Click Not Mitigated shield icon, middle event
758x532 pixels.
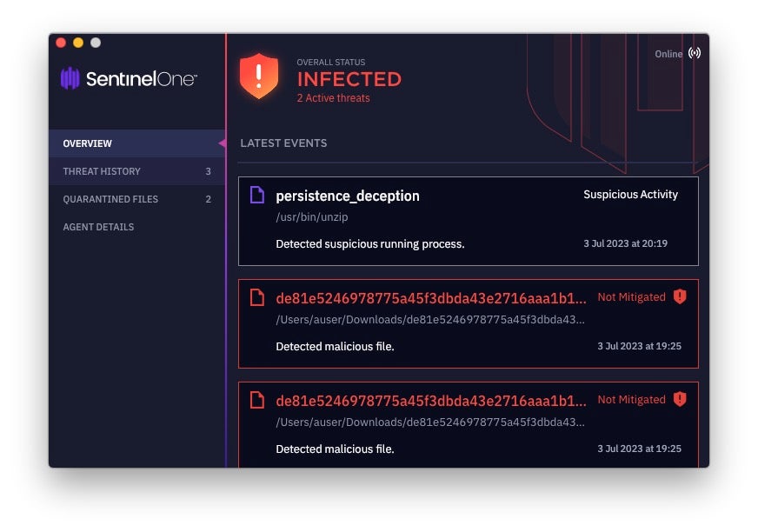(x=680, y=296)
